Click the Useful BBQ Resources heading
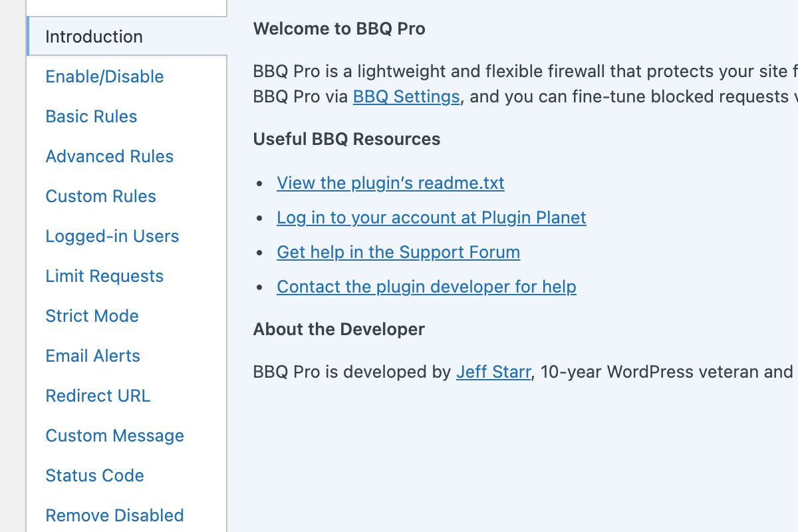The width and height of the screenshot is (798, 532). click(x=346, y=139)
